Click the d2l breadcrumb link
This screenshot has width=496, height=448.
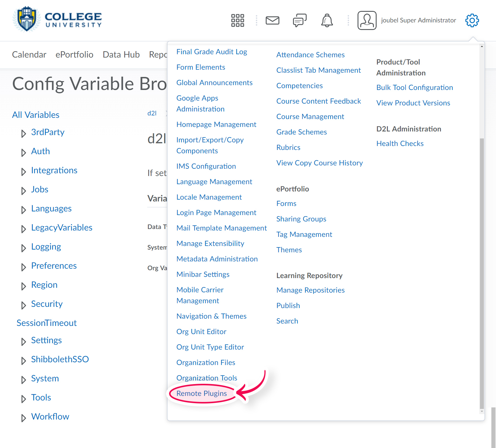[x=152, y=113]
